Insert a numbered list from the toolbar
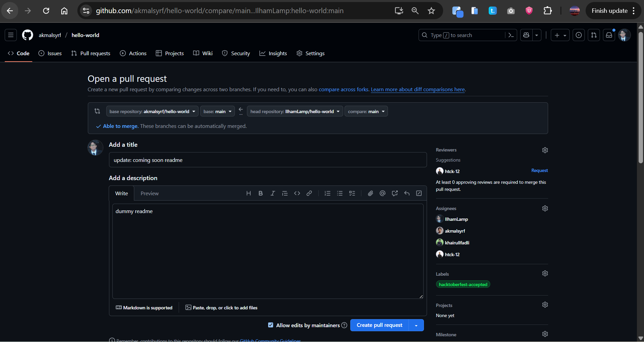Image resolution: width=644 pixels, height=342 pixels. click(327, 193)
